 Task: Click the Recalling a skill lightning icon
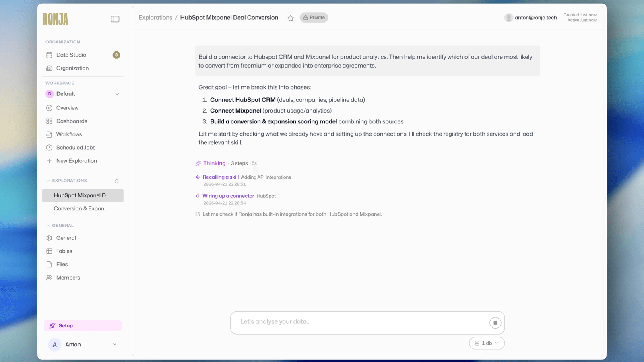(198, 177)
